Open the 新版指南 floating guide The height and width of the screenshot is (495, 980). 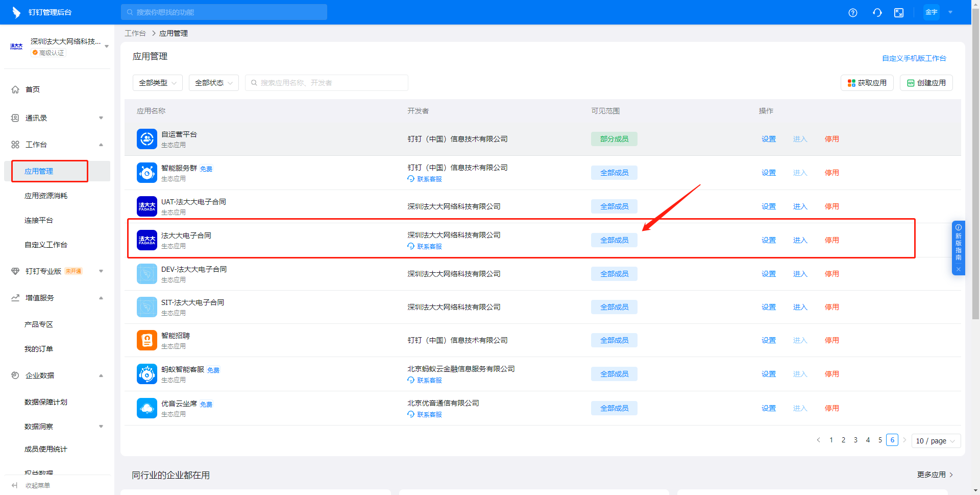959,244
